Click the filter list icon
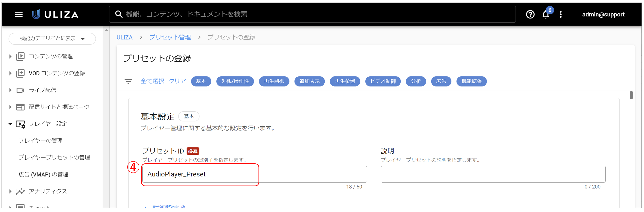Viewport: 644px width, 212px height. [129, 81]
